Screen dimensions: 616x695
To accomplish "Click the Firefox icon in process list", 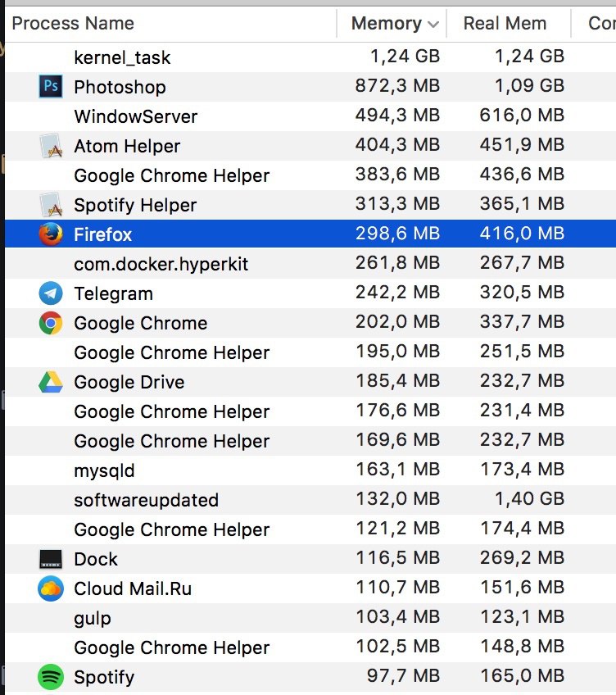I will click(x=51, y=234).
